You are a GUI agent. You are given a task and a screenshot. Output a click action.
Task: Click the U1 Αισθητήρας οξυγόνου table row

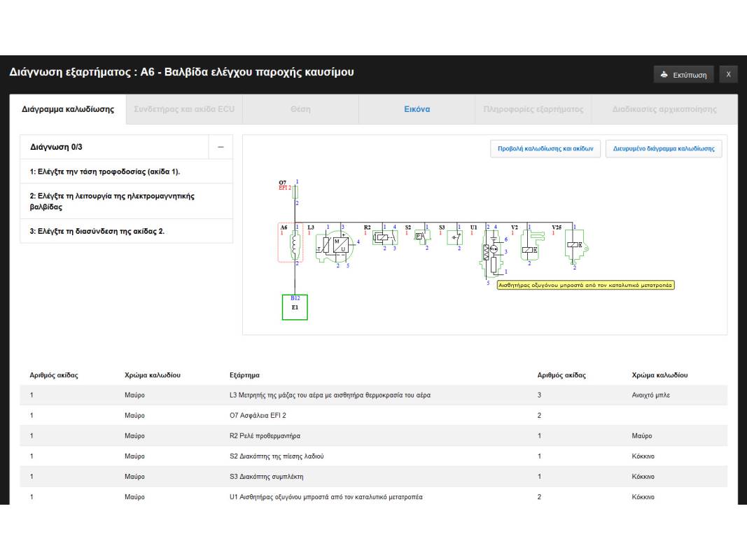pyautogui.click(x=374, y=497)
